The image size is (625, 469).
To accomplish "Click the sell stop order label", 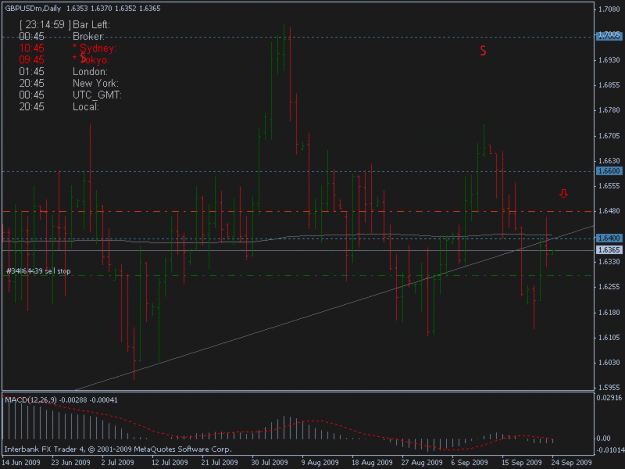I will coord(38,271).
